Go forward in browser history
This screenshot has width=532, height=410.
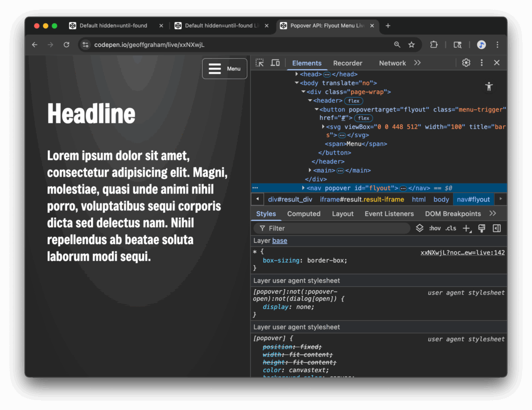pos(50,45)
